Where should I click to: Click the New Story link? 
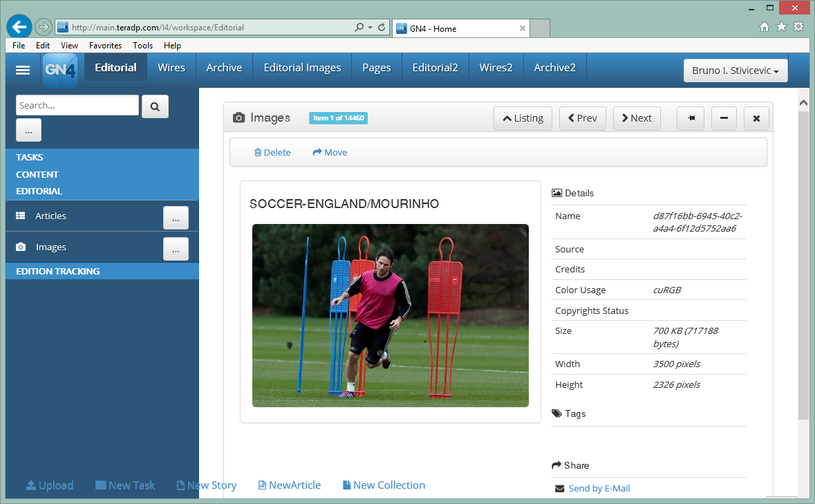207,485
